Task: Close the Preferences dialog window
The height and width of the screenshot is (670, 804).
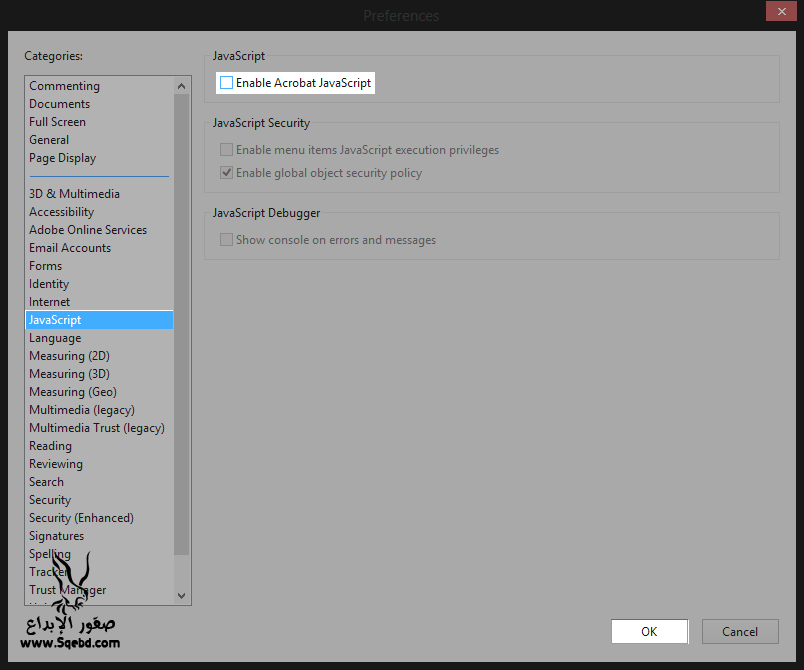Action: coord(780,12)
